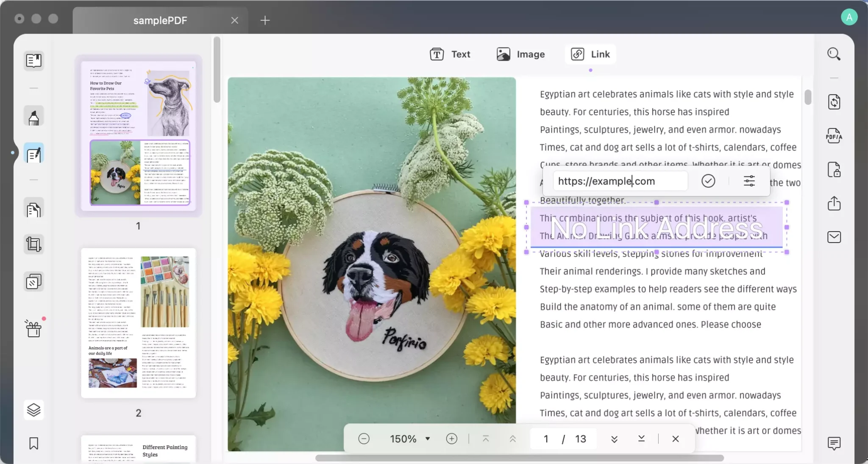Open the Page Tools stamp icon
Screen dimensions: 868x464
click(33, 282)
